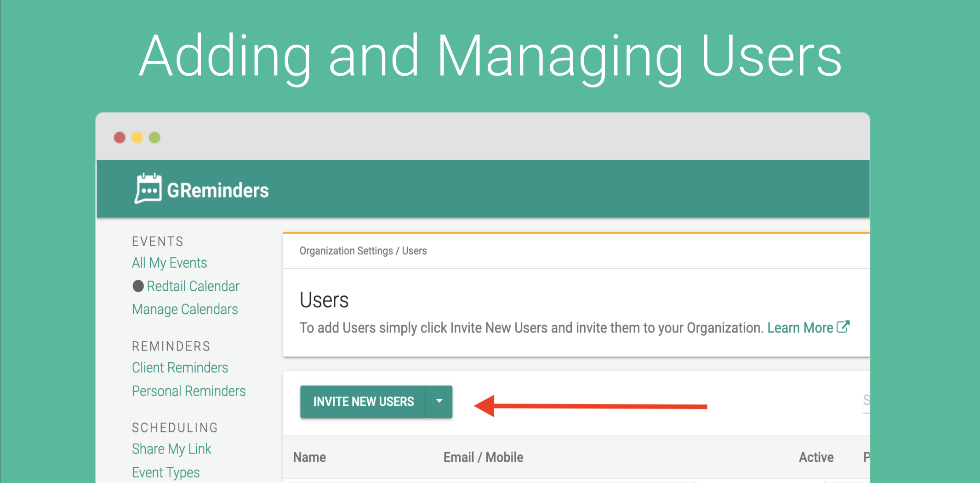Go to Manage Calendars

tap(185, 309)
